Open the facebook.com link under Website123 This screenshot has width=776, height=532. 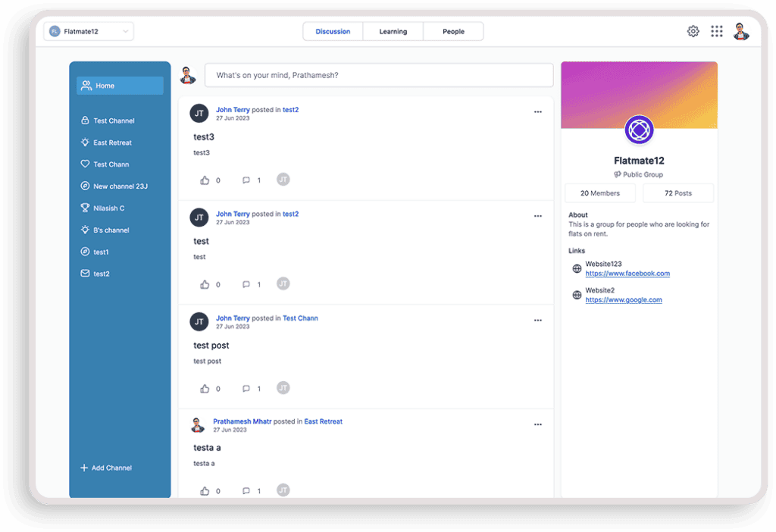coord(627,274)
